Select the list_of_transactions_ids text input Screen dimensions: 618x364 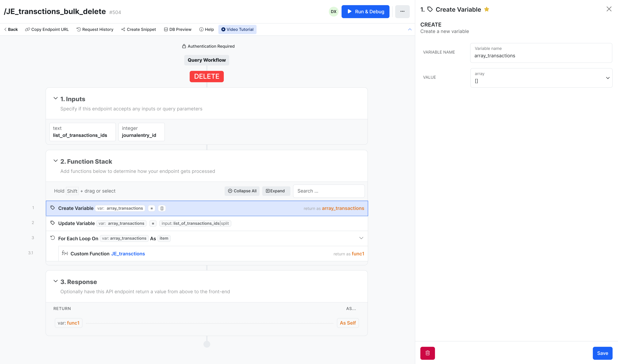click(x=82, y=132)
